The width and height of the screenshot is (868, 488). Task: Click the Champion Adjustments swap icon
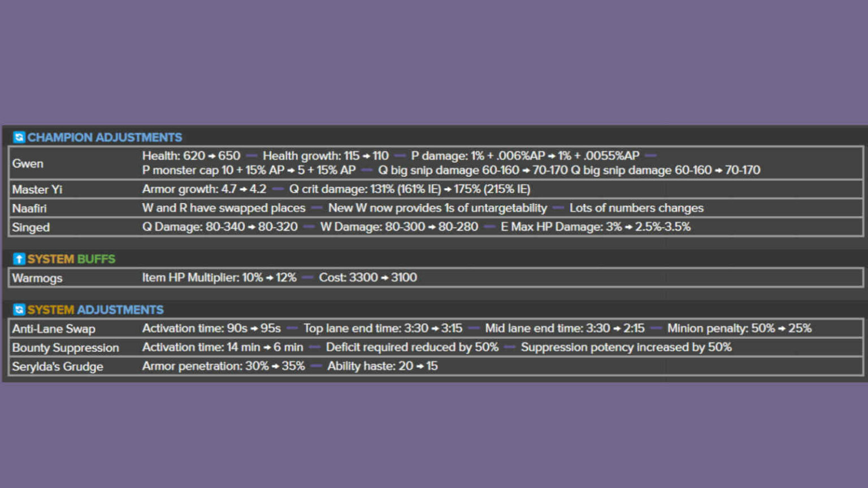[19, 137]
